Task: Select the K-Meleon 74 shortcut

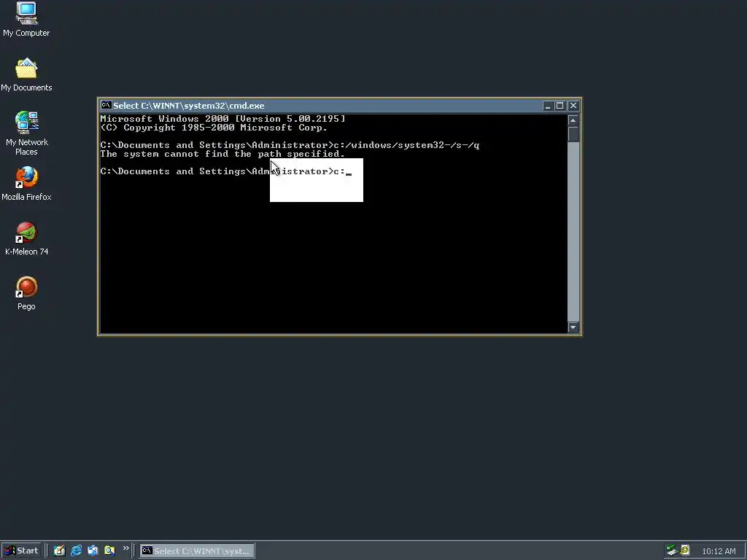Action: [x=27, y=238]
